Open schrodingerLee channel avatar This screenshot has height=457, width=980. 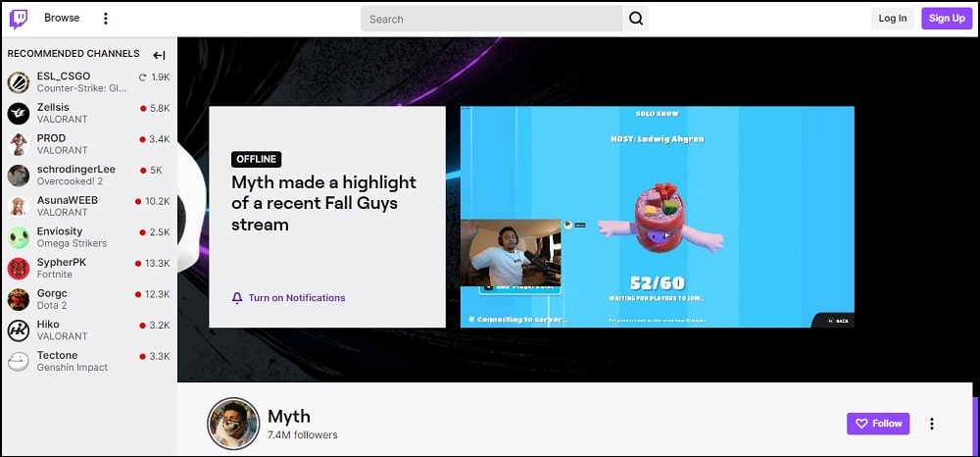point(19,175)
